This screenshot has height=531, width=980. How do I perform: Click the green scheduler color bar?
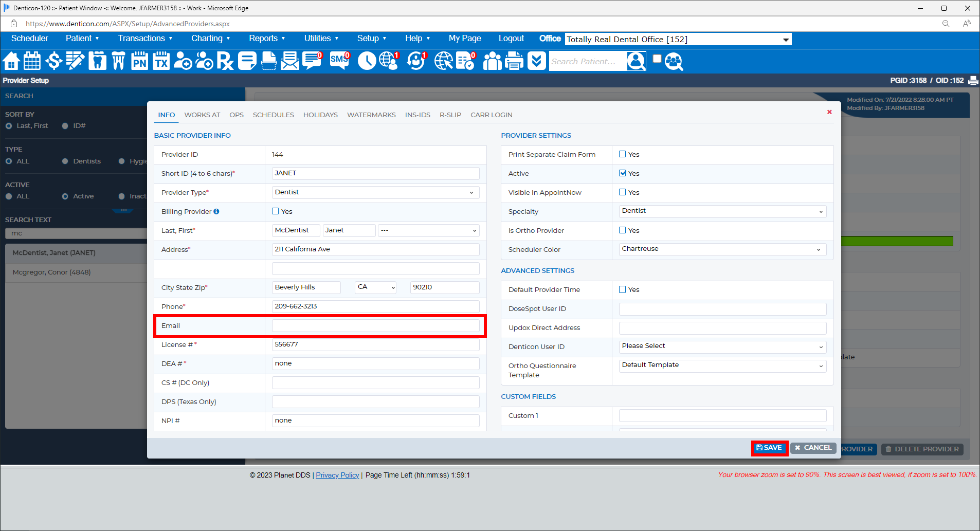click(897, 241)
